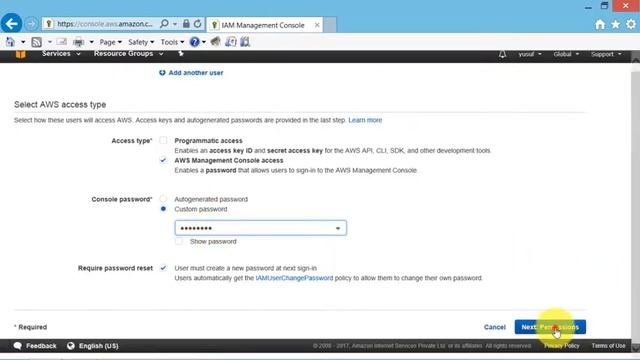
Task: Open the Safety menu
Action: tap(141, 42)
